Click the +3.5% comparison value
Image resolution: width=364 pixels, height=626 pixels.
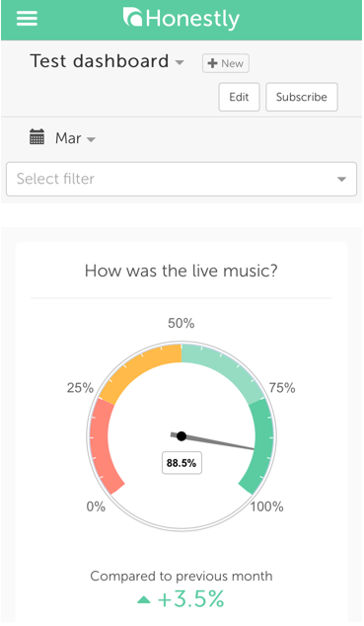coord(191,599)
